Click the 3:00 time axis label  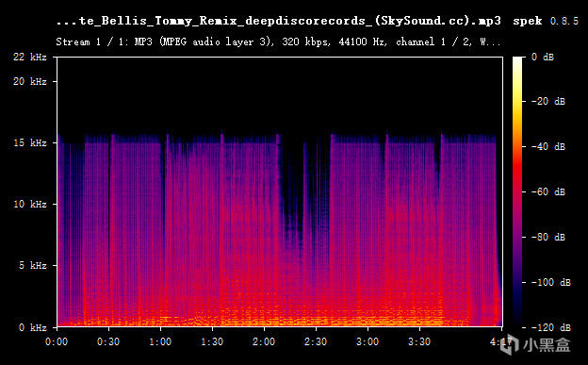pyautogui.click(x=367, y=341)
